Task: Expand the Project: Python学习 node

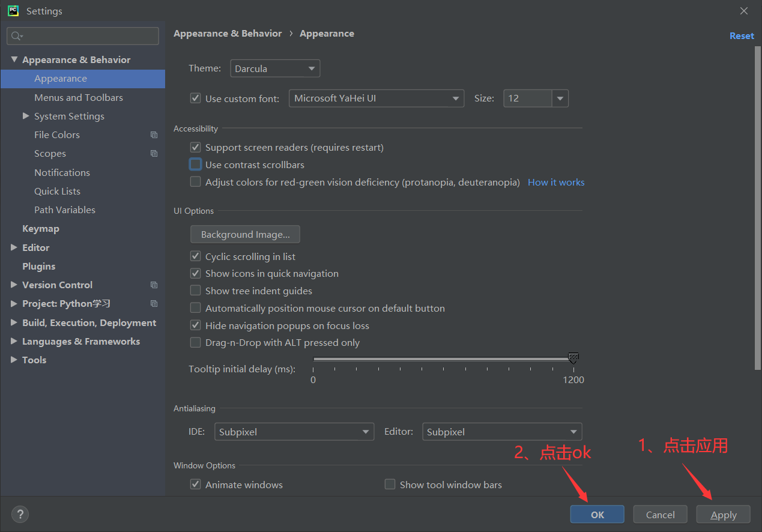Action: 14,304
